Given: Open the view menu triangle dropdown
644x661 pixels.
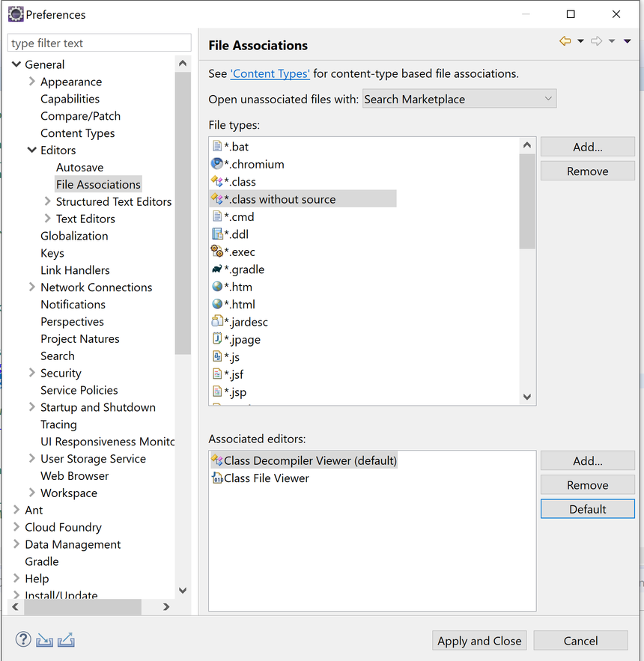Looking at the screenshot, I should [x=628, y=41].
